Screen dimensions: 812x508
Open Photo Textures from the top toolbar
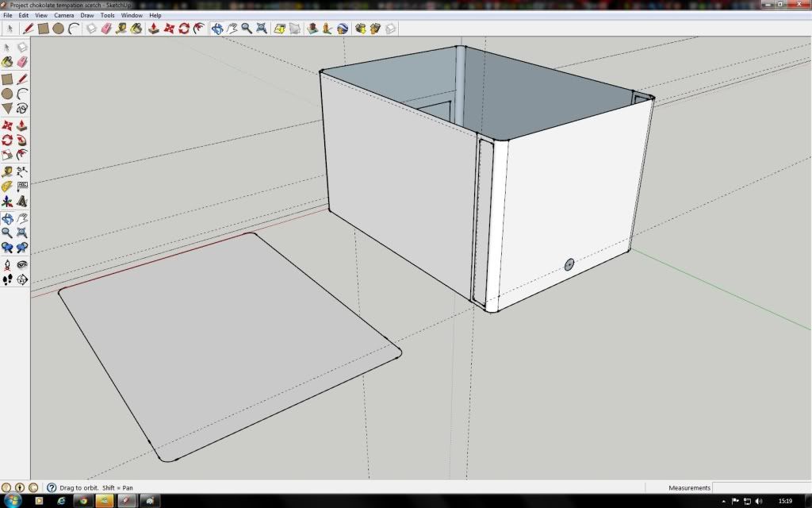coord(327,29)
